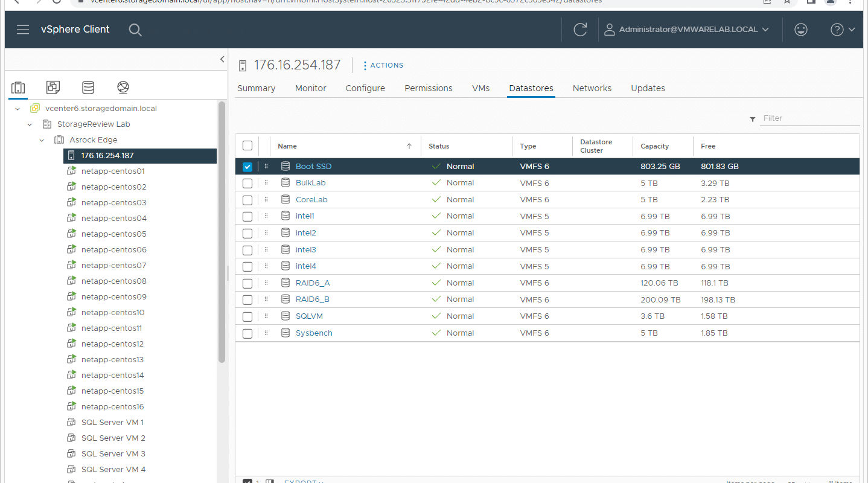Open the CoreLab datastore link
This screenshot has height=483, width=868.
point(311,200)
